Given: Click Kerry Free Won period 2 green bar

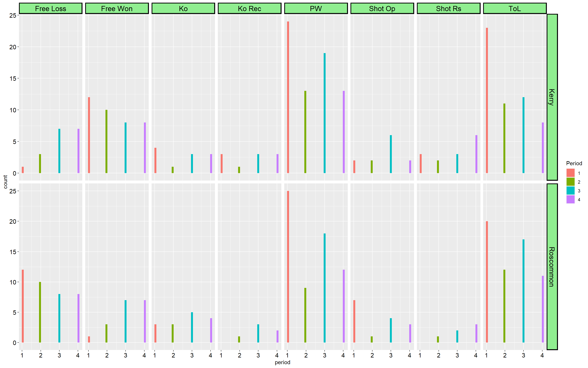Looking at the screenshot, I should pyautogui.click(x=106, y=141).
